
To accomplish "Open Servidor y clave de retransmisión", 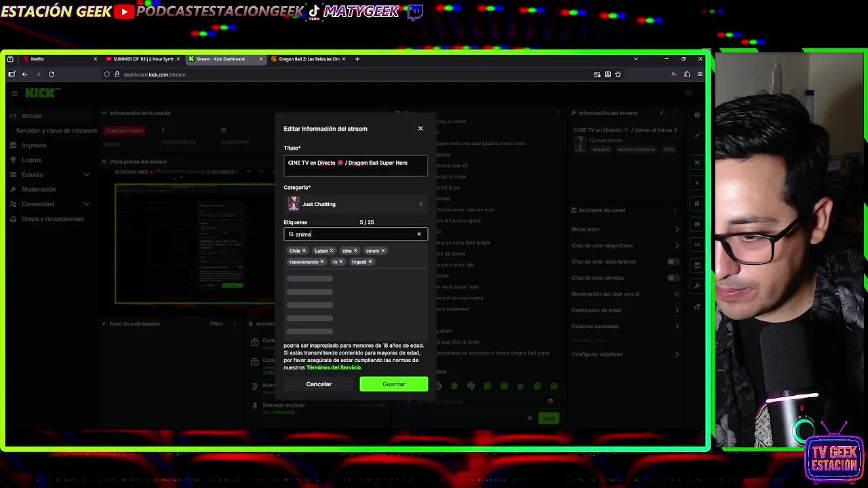I will tap(56, 130).
